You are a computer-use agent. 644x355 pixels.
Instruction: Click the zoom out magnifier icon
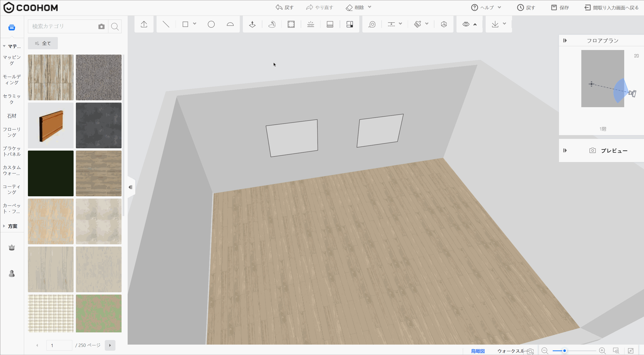click(x=545, y=351)
